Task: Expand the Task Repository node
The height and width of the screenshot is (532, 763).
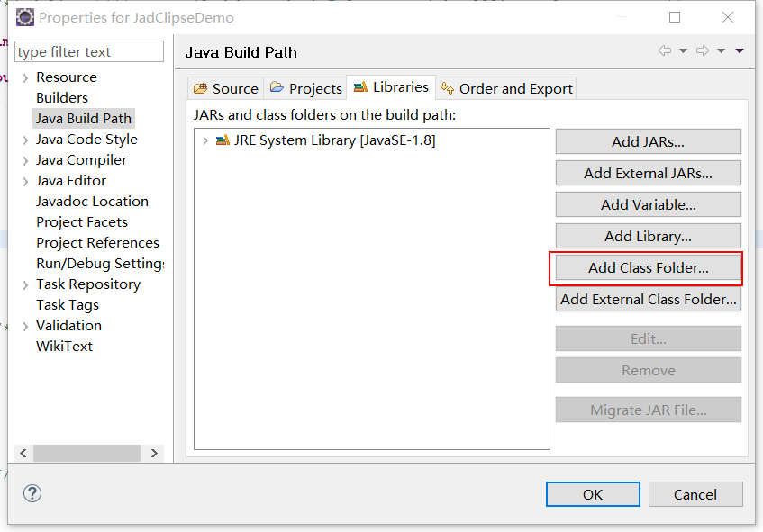Action: 25,285
